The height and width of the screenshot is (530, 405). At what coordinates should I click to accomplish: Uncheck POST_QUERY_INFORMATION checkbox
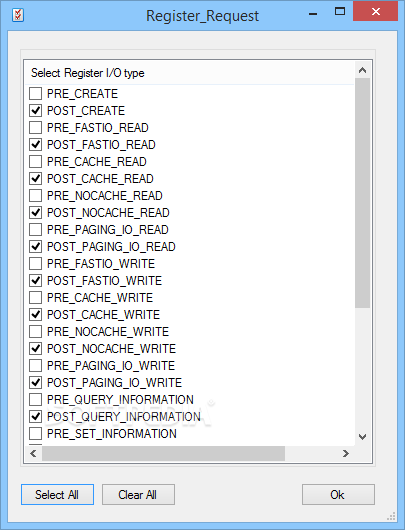[35, 416]
